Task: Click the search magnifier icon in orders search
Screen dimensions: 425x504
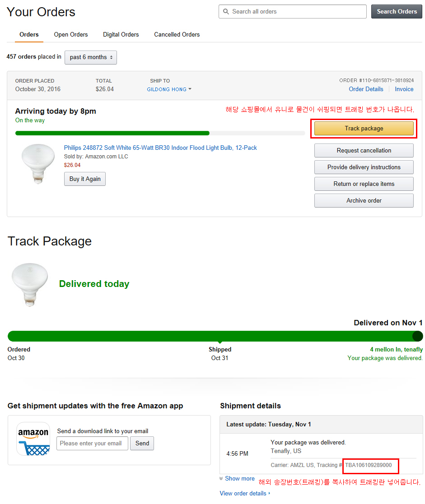Action: [x=226, y=12]
